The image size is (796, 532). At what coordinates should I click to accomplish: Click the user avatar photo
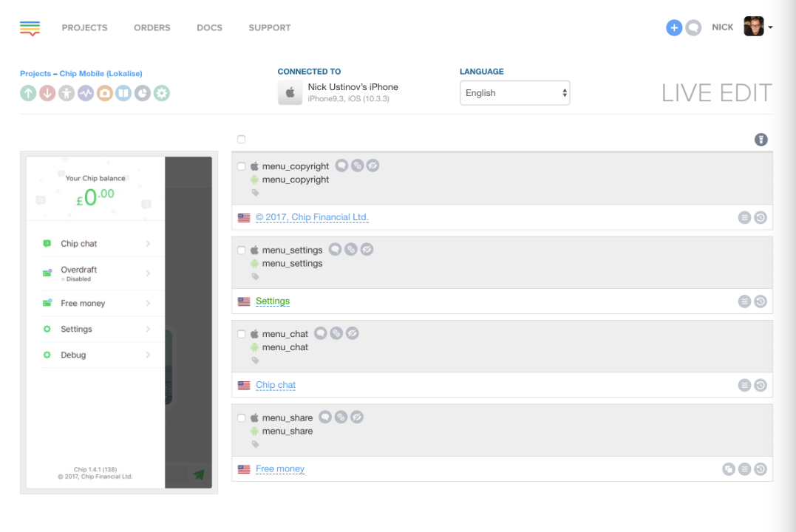click(x=753, y=27)
